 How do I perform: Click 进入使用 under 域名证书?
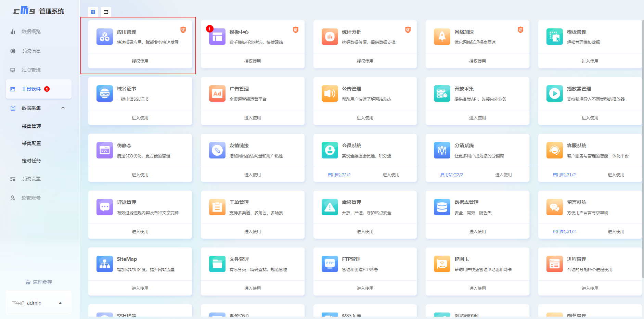(x=140, y=118)
